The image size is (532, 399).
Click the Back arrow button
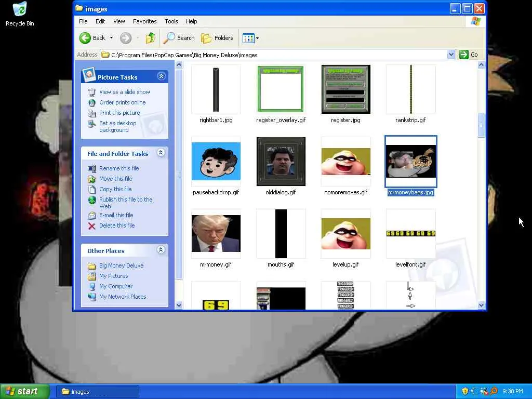point(92,38)
